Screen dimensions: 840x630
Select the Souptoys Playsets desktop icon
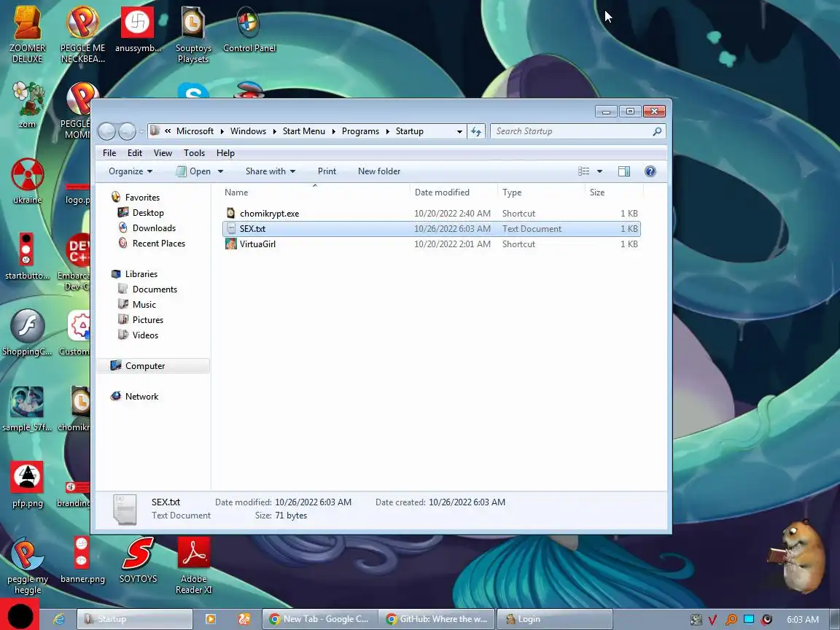coord(193,35)
